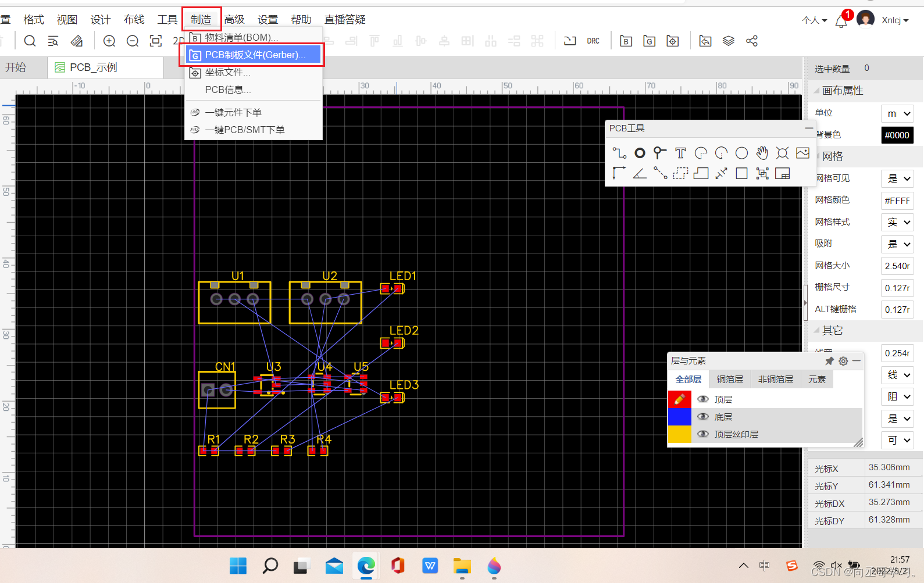Image resolution: width=924 pixels, height=583 pixels.
Task: Select the dimension measure tool in PCB工具
Action: coord(721,173)
